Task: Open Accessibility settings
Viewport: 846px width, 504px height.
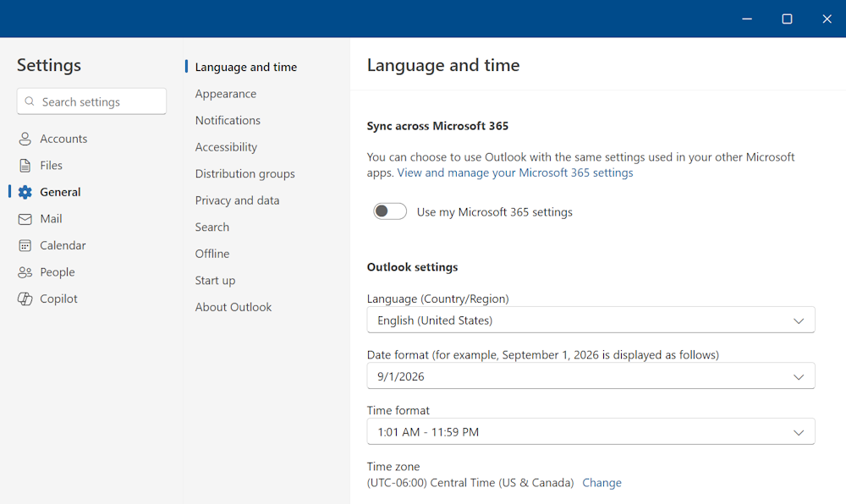Action: tap(226, 147)
